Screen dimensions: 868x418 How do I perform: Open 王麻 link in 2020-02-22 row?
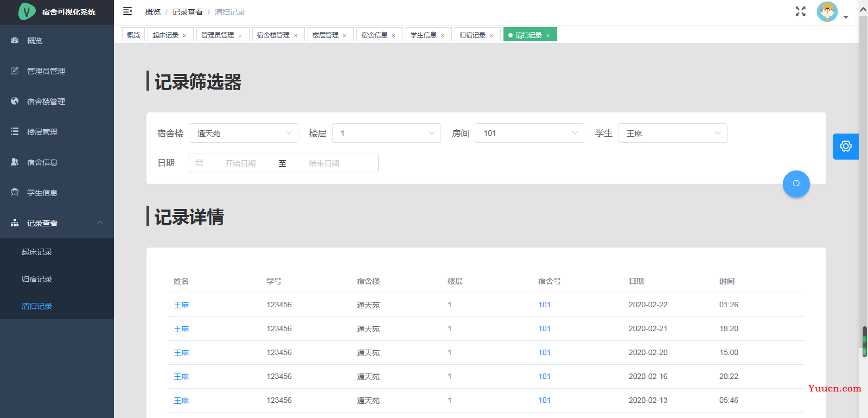(181, 305)
